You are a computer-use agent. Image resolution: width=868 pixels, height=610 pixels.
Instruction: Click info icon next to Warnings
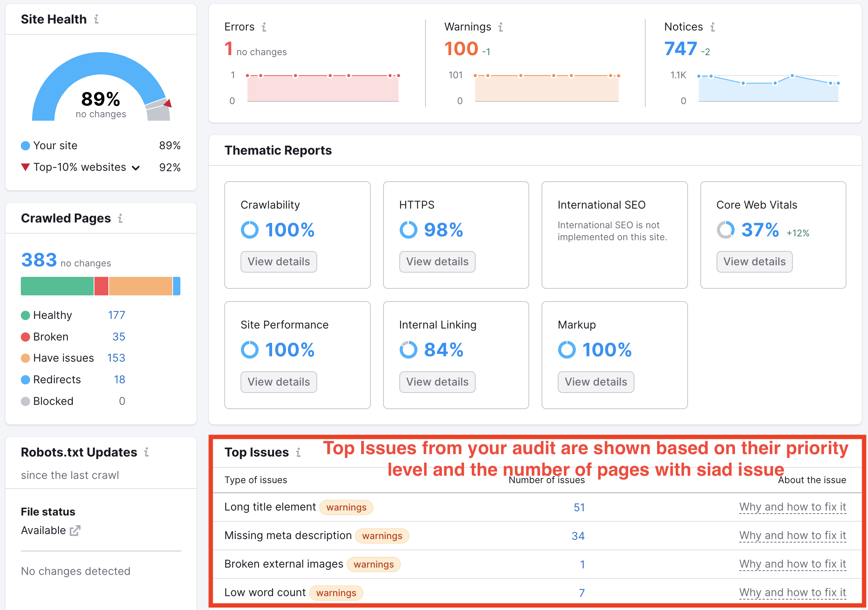501,27
